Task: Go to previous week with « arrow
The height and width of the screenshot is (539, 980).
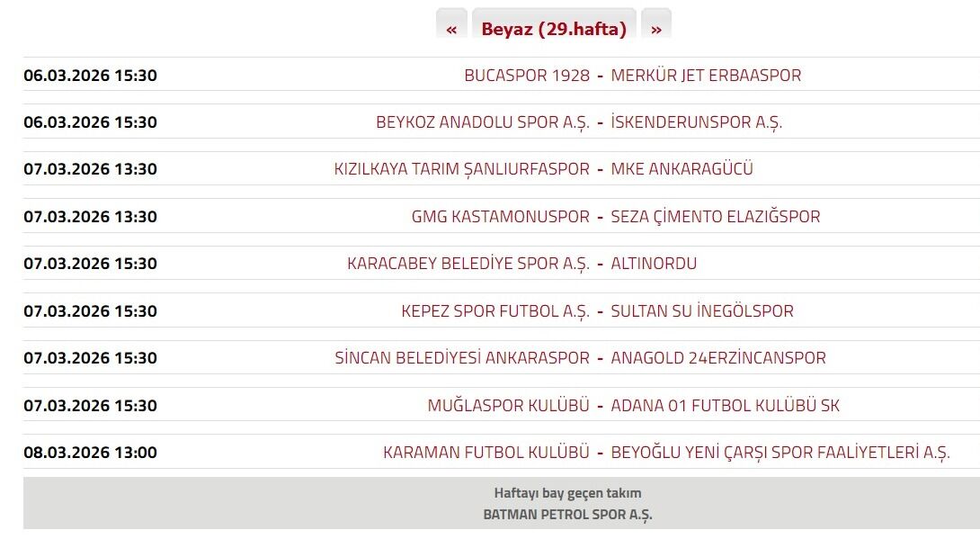Action: (451, 29)
